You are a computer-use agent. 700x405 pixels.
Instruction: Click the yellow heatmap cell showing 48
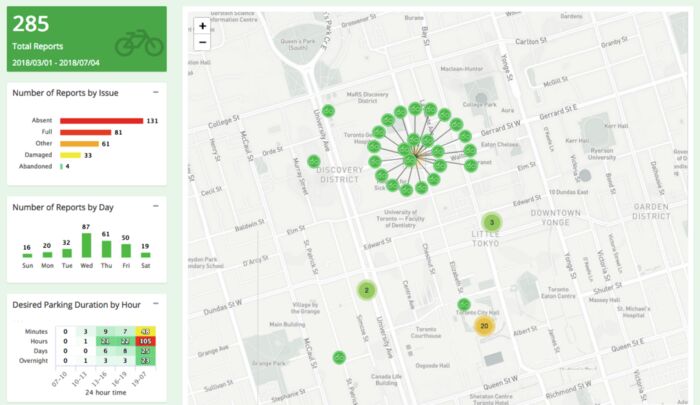146,331
